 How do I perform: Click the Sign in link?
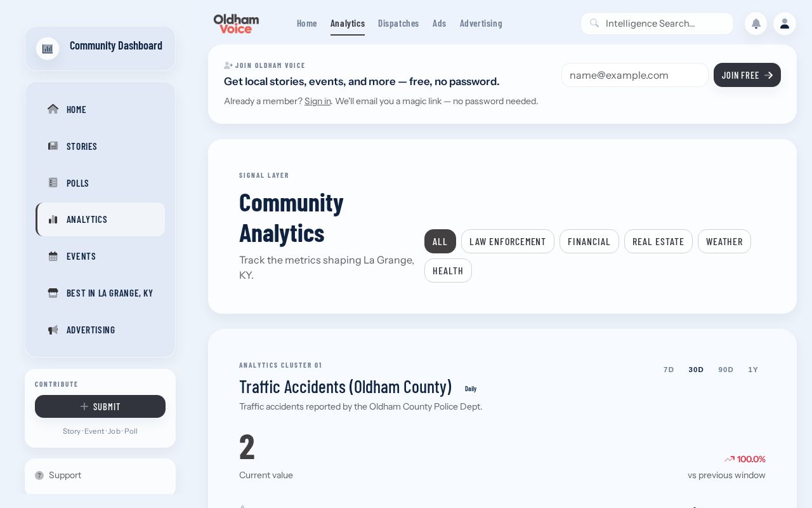[318, 101]
